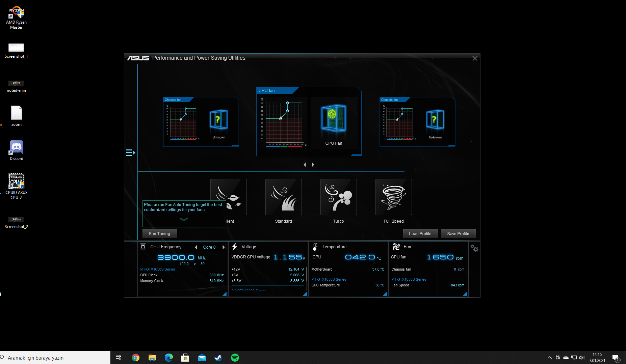Show hidden system tray icons
Viewport: 626px width, 364px height.
549,358
